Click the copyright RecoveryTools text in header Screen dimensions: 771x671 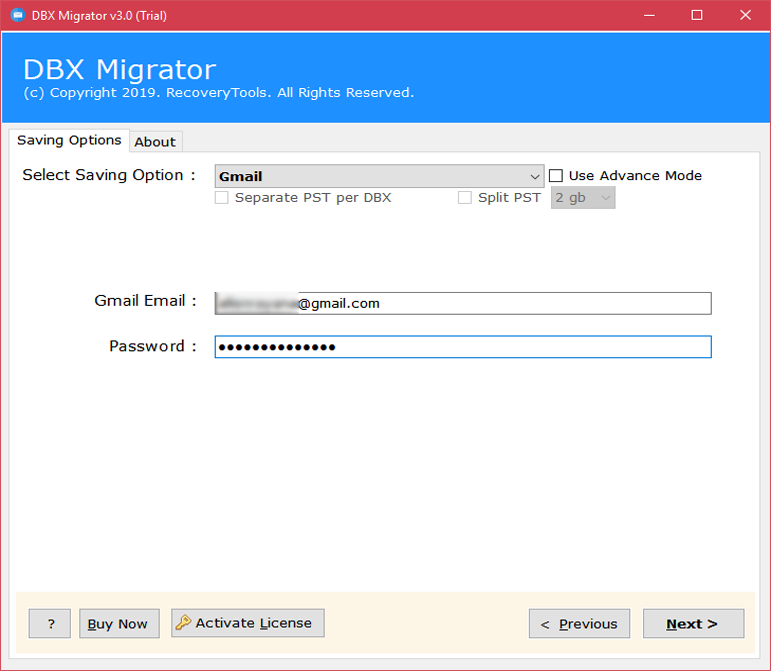[219, 93]
